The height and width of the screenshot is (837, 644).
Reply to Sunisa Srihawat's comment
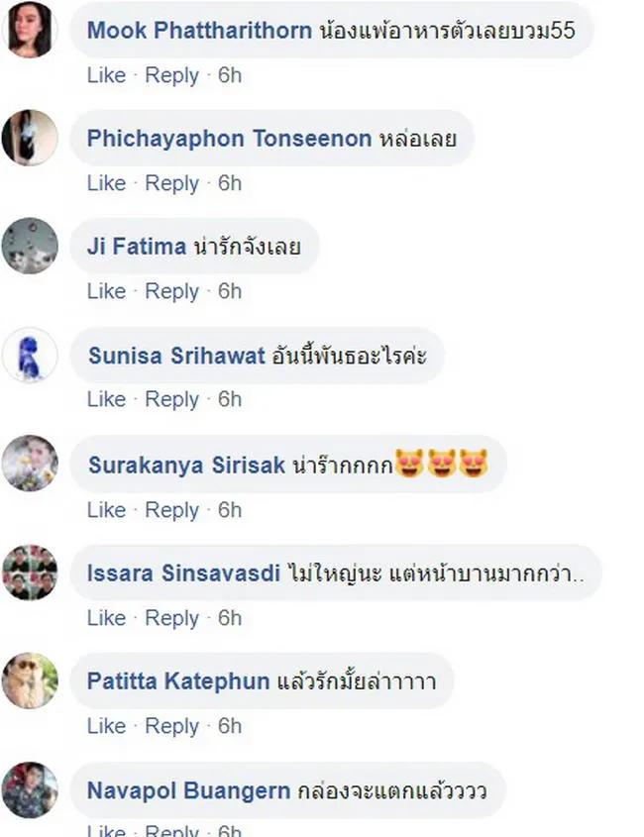(x=172, y=399)
